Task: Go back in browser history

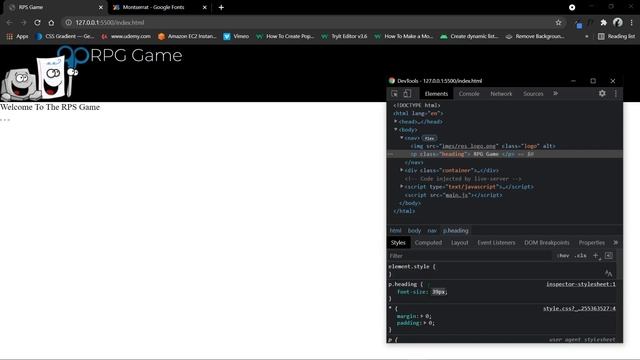Action: [x=9, y=22]
